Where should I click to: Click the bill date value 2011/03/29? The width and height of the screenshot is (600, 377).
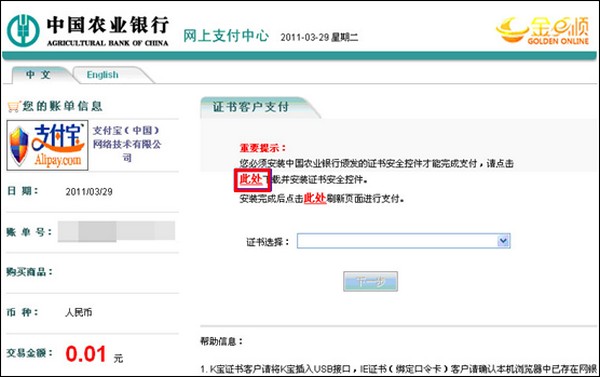[x=89, y=192]
